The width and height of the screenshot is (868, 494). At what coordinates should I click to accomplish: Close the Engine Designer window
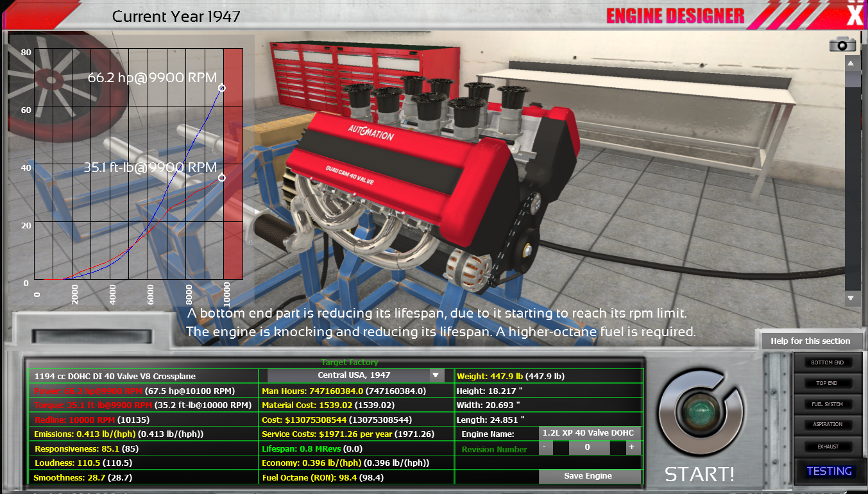point(855,13)
